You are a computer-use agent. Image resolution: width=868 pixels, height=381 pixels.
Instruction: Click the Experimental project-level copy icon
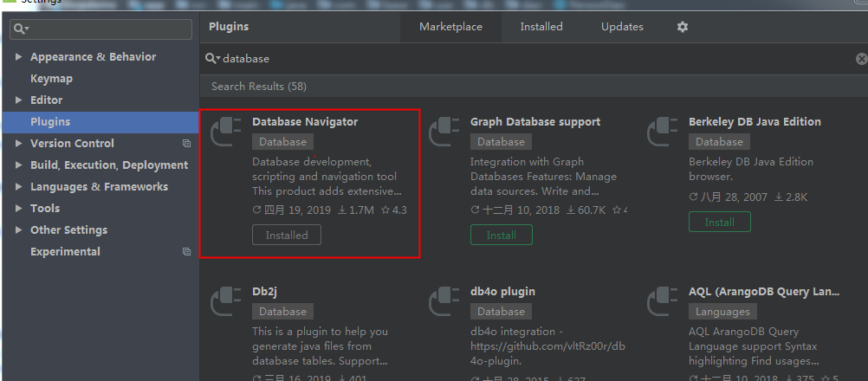[x=186, y=252]
